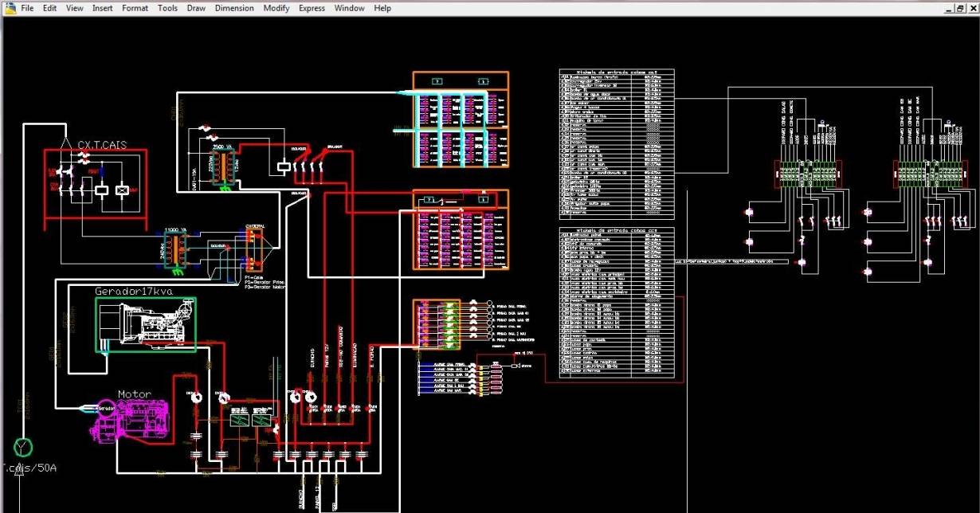Expand the Dimension menu
The width and height of the screenshot is (980, 513).
(234, 8)
